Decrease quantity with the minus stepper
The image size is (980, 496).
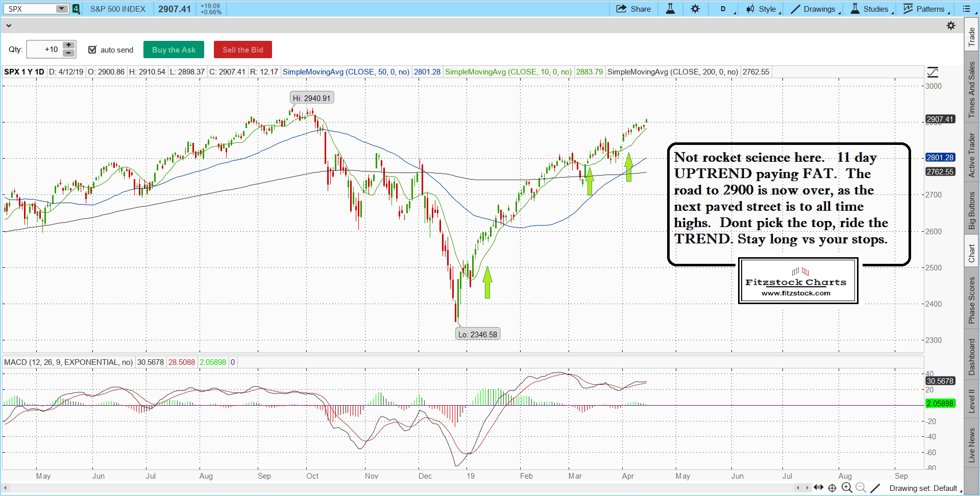(69, 53)
